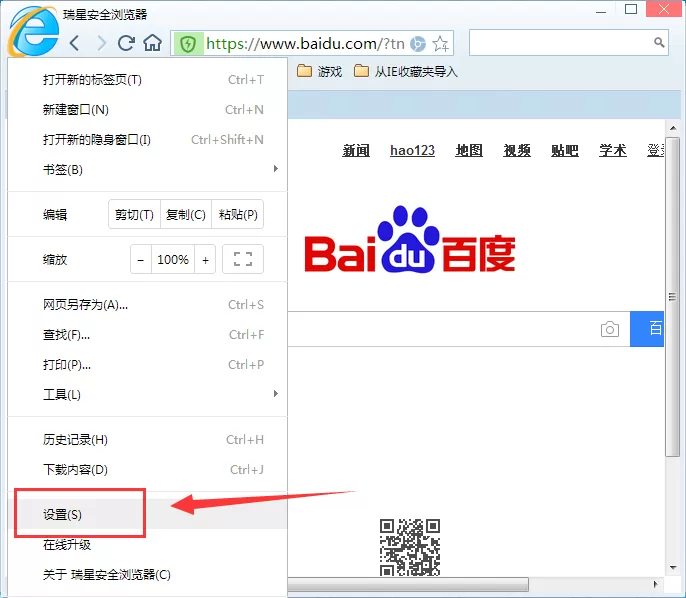Select 在线升级 menu item
The height and width of the screenshot is (598, 686).
pyautogui.click(x=147, y=545)
